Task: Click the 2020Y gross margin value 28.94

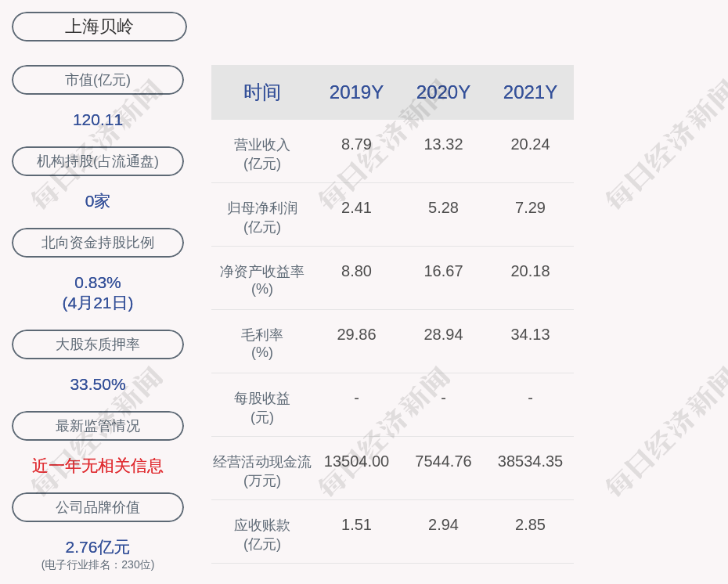Action: 443,334
